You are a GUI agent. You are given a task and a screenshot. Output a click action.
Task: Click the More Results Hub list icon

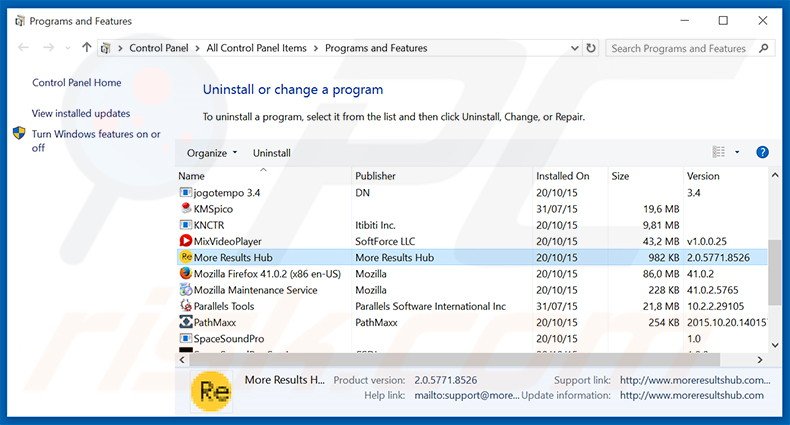[186, 257]
